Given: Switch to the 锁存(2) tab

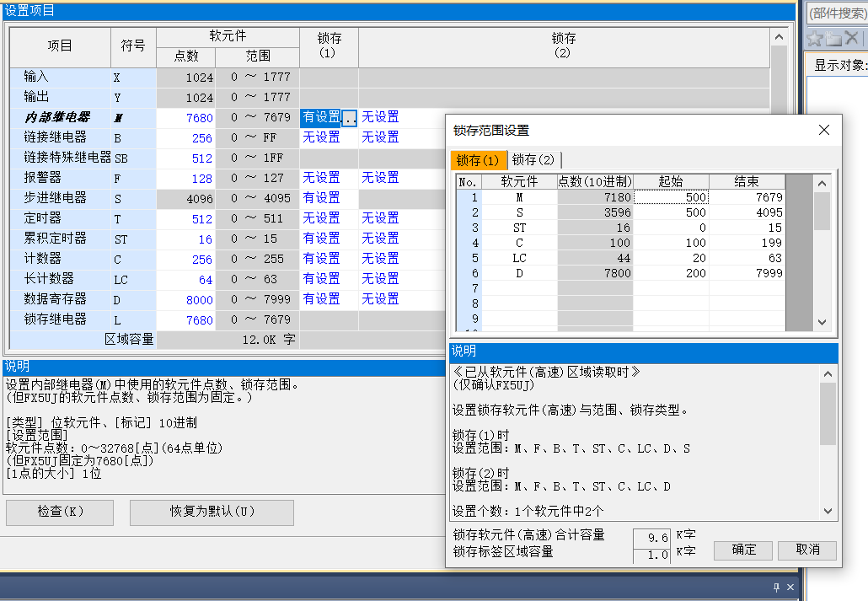Looking at the screenshot, I should (x=534, y=160).
